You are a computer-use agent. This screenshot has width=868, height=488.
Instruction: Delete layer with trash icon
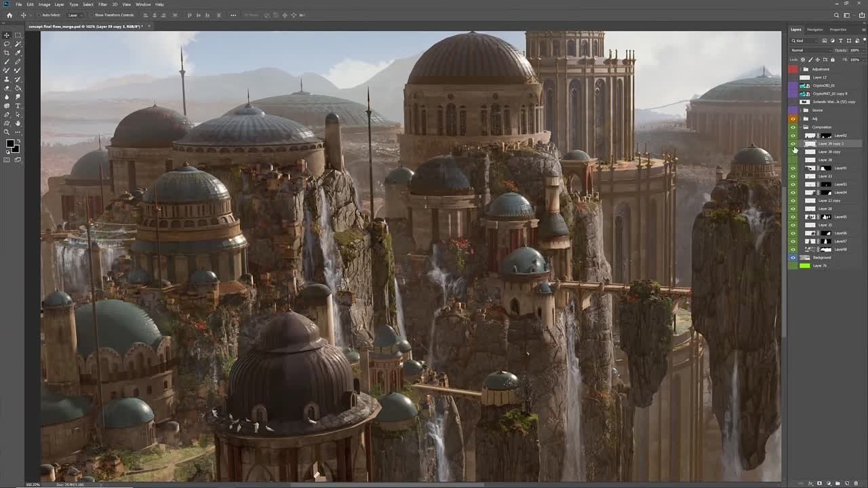(856, 483)
